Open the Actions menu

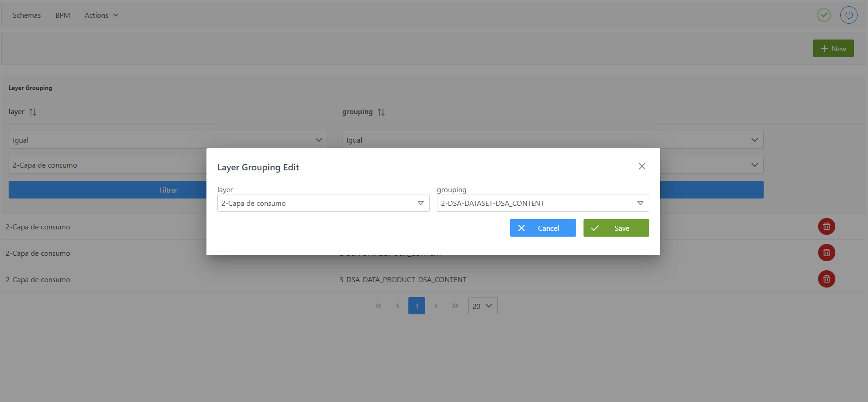101,15
